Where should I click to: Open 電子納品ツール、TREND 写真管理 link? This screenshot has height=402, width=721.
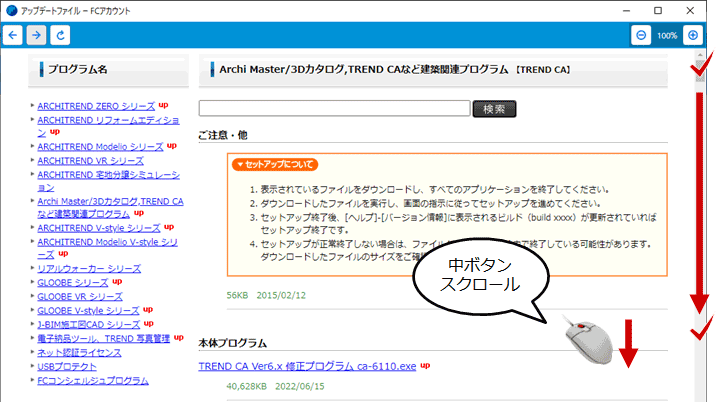point(103,339)
